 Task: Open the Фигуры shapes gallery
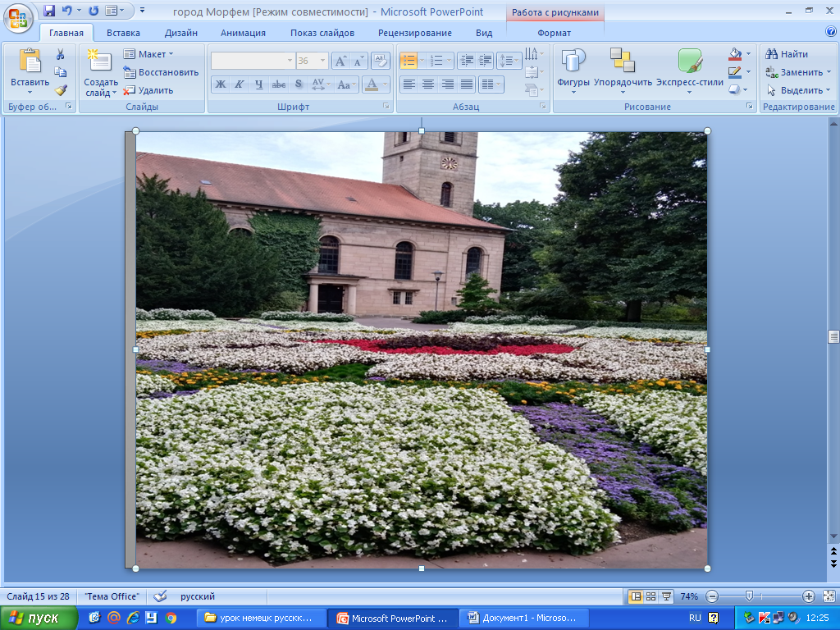[x=573, y=70]
